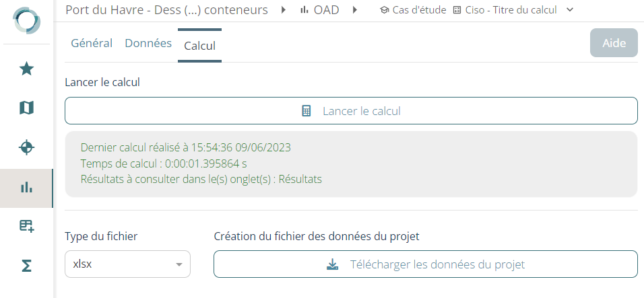Expand the Ciso calculation title chevron
Image resolution: width=644 pixels, height=298 pixels.
[570, 10]
